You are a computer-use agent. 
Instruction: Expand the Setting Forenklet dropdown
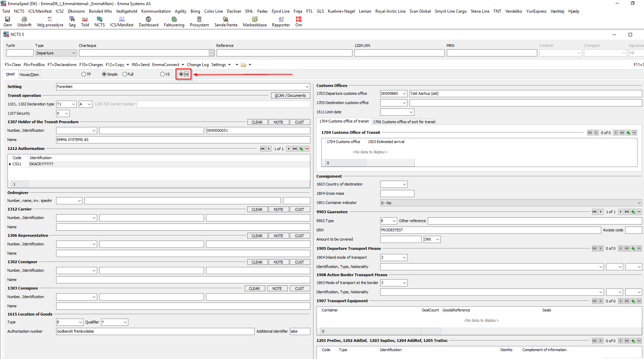(x=307, y=87)
